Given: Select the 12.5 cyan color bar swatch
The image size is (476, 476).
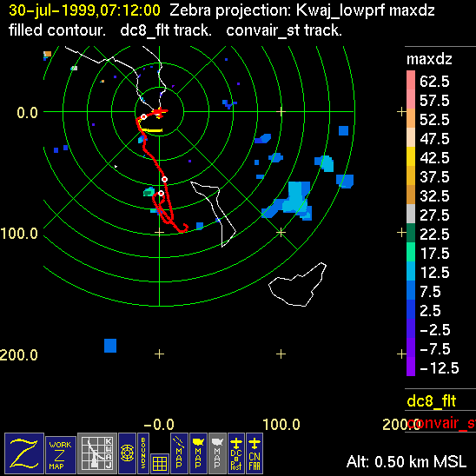Looking at the screenshot, I should [x=411, y=271].
